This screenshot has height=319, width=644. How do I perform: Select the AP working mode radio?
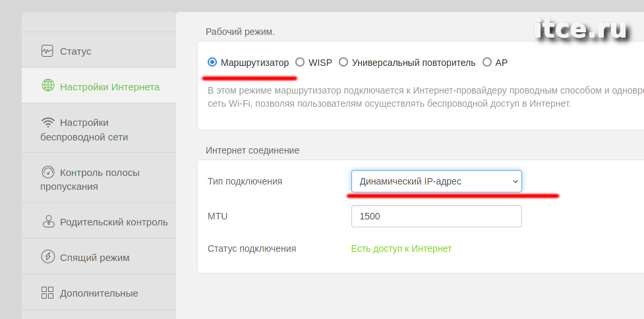[x=486, y=62]
